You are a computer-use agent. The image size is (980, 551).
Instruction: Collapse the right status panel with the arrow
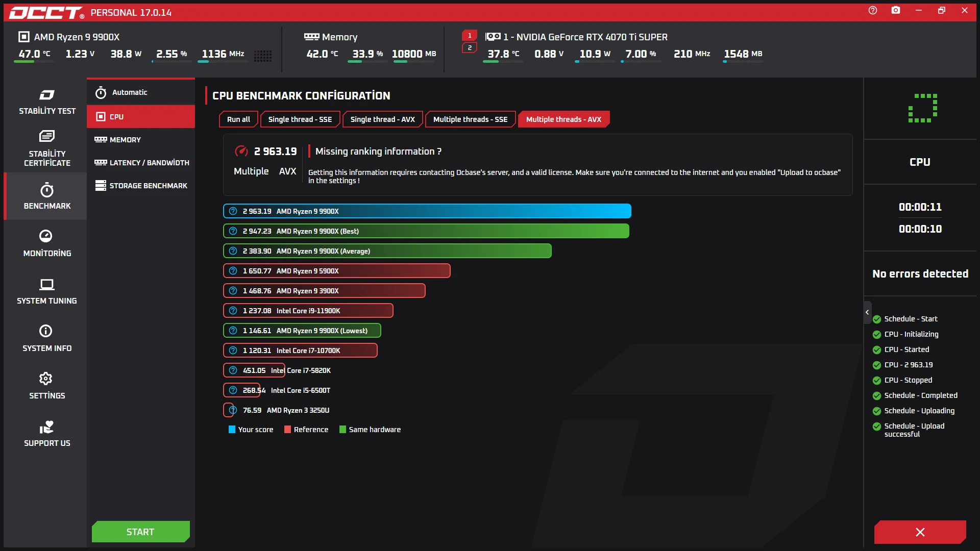pos(867,312)
